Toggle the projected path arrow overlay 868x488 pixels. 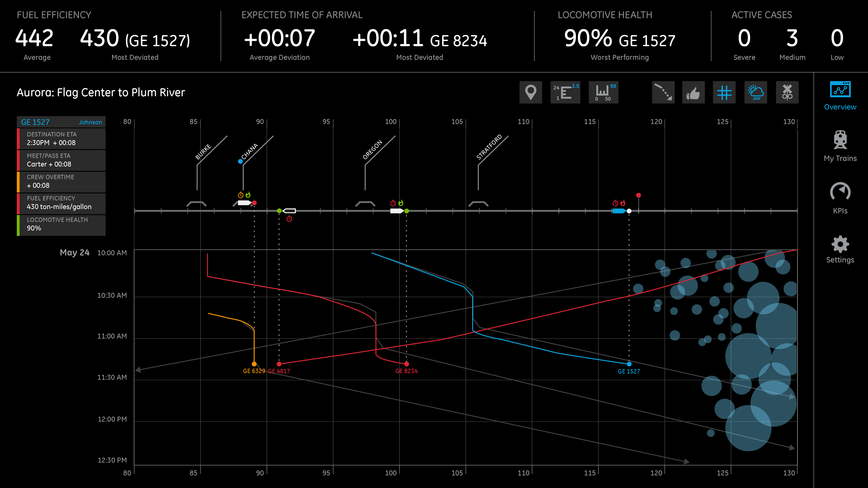[x=663, y=92]
